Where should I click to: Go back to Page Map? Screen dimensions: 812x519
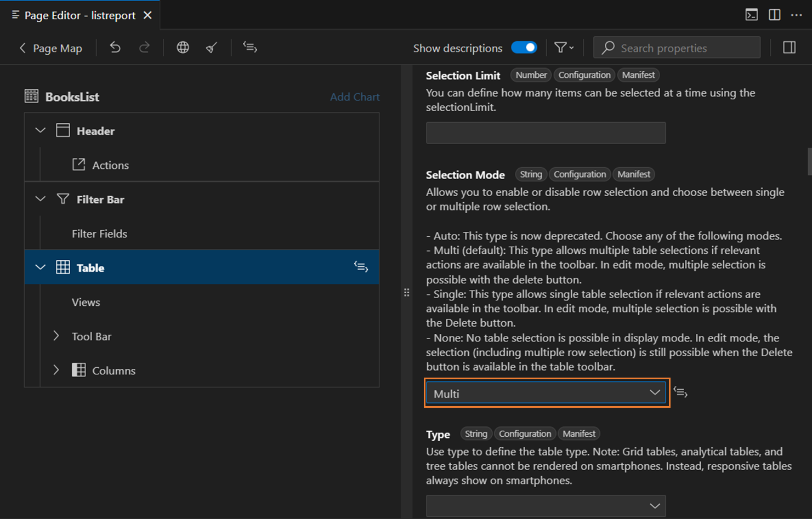pyautogui.click(x=51, y=48)
